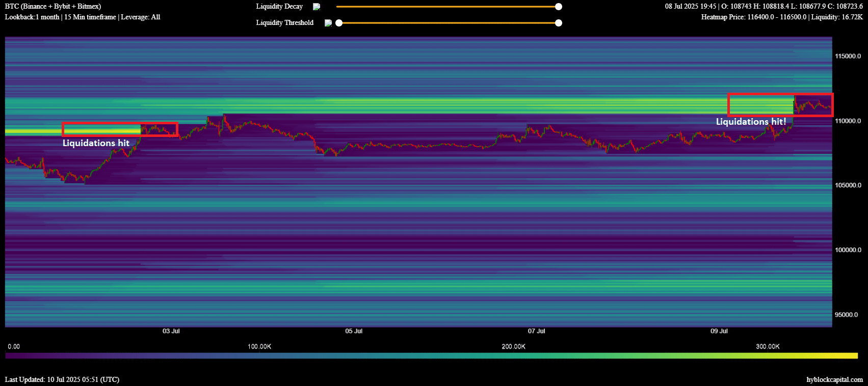Click the 100000.0 price axis label

tap(848, 250)
